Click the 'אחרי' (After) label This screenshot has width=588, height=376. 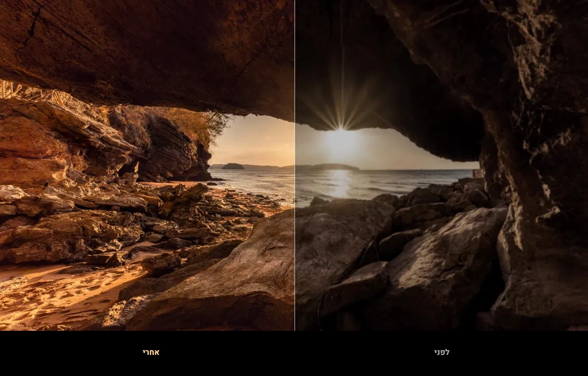coord(151,352)
